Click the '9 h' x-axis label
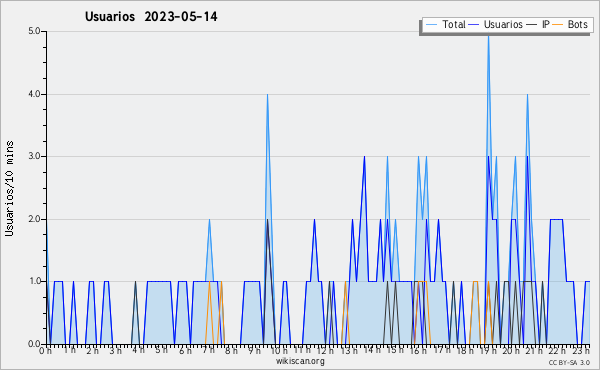600x370 pixels. click(254, 351)
